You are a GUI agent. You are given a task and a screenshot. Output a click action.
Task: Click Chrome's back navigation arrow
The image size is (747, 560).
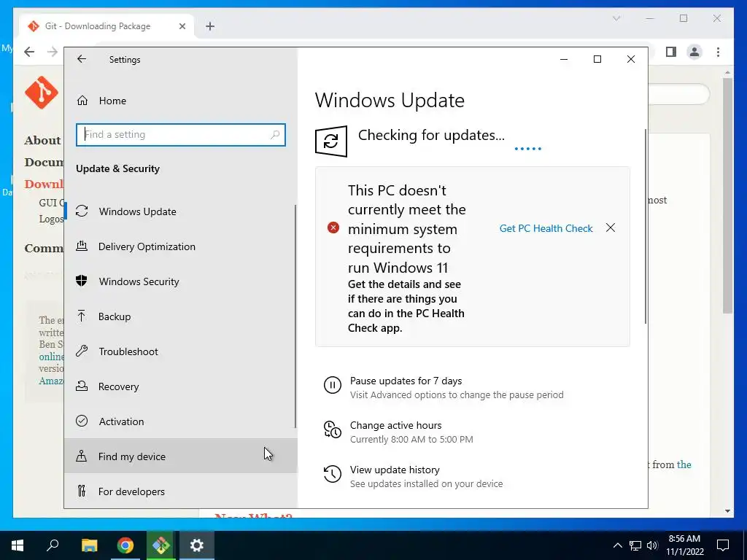pos(29,52)
